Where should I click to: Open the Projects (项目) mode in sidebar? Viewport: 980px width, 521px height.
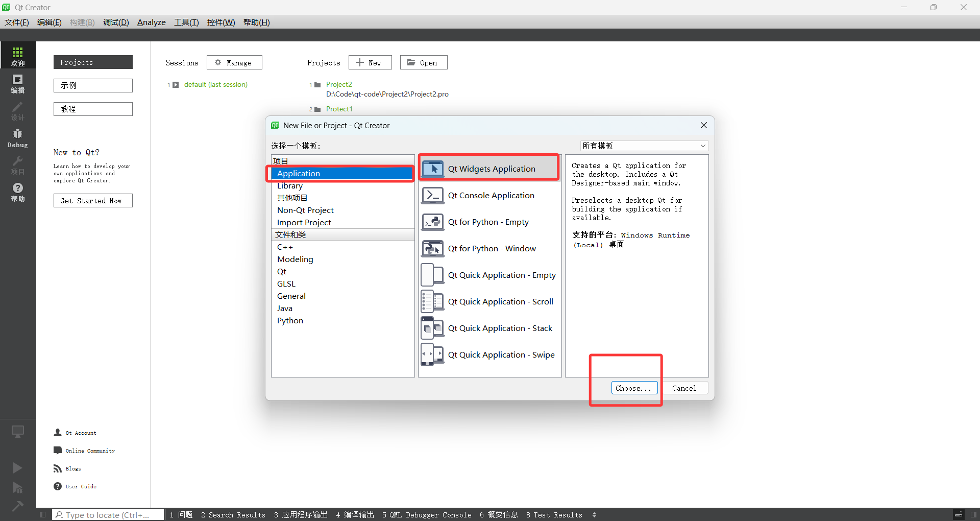[18, 165]
